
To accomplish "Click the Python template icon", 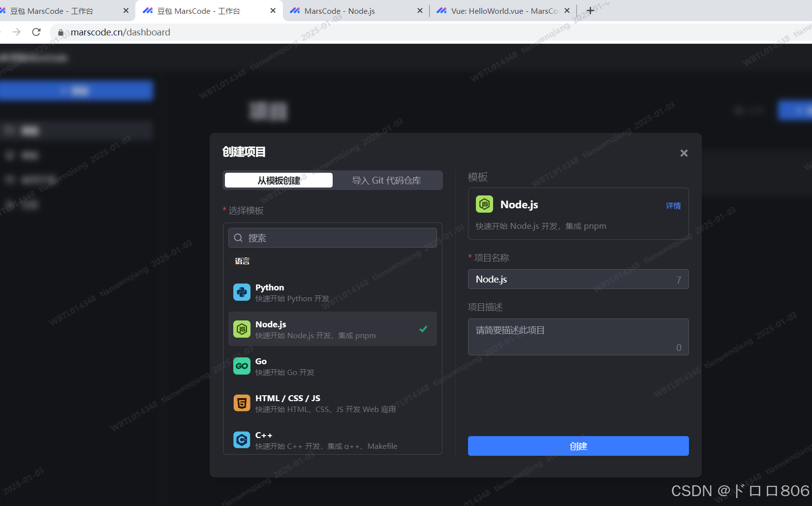I will pos(242,292).
